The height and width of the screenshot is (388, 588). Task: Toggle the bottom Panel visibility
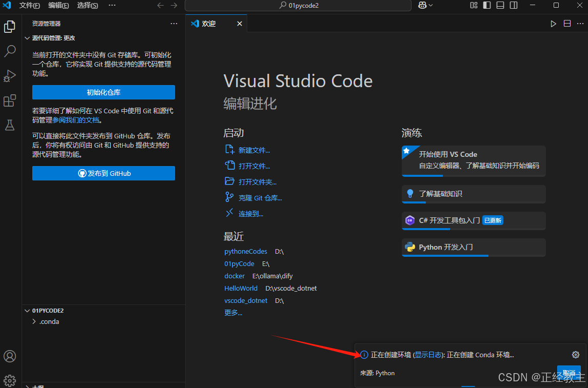(500, 5)
